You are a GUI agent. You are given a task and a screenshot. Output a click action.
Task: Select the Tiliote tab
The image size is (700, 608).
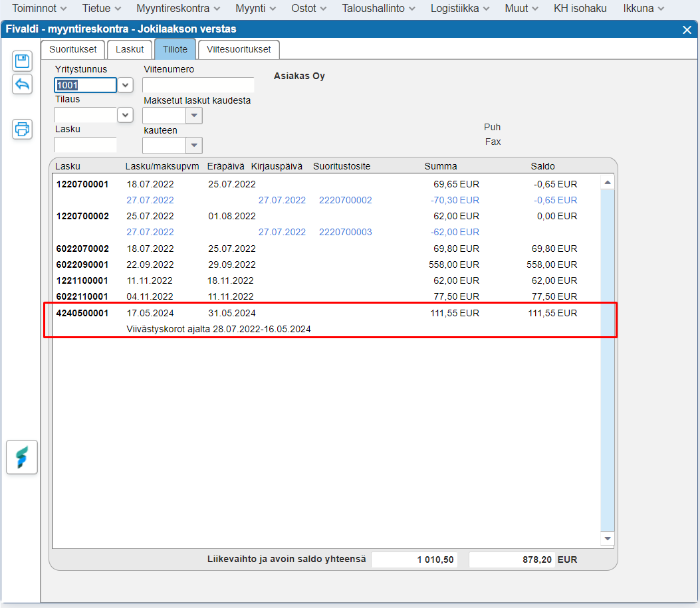[x=175, y=50]
